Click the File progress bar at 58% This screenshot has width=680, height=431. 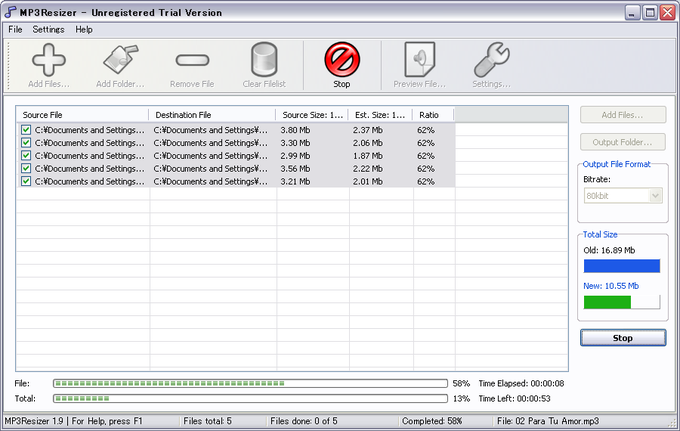click(x=250, y=383)
